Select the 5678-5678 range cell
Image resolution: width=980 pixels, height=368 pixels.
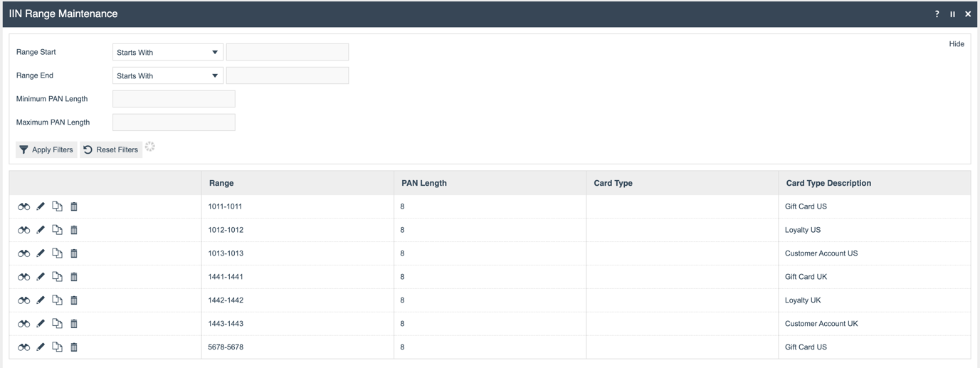(x=297, y=347)
